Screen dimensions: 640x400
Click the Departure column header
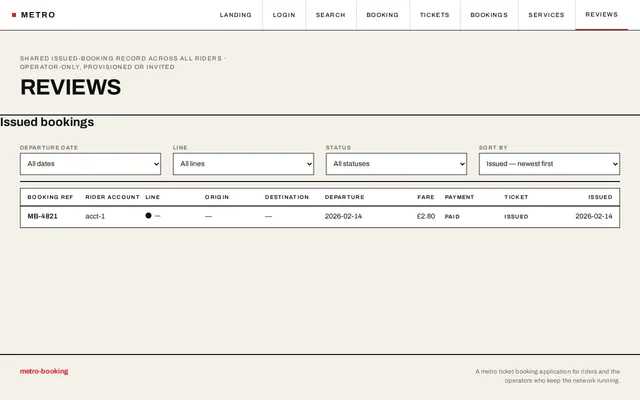coord(344,197)
